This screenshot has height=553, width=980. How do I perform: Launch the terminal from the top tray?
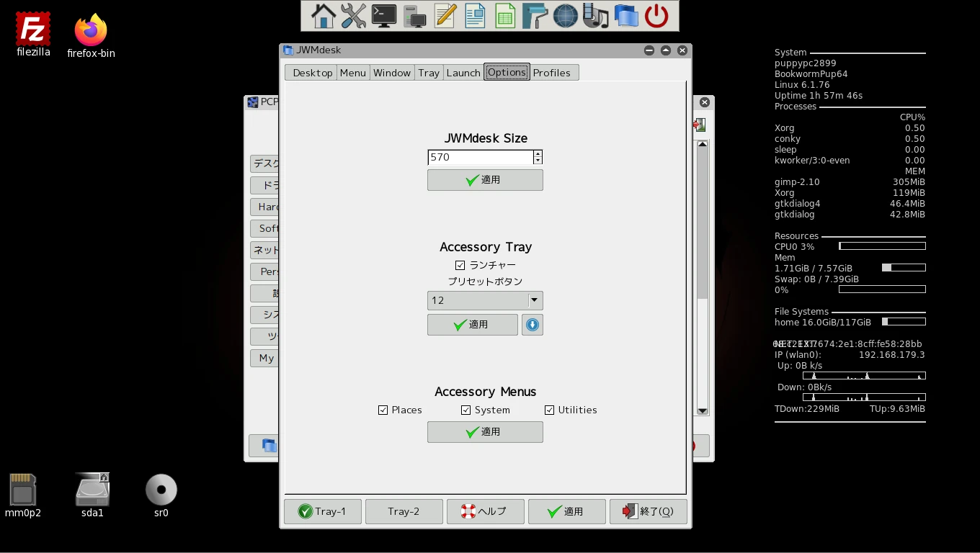coord(383,16)
